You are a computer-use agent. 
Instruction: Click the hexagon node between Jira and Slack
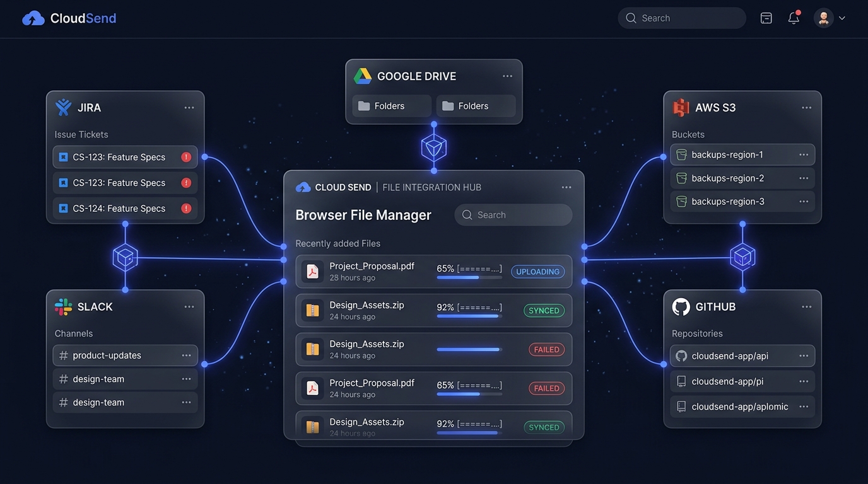126,257
